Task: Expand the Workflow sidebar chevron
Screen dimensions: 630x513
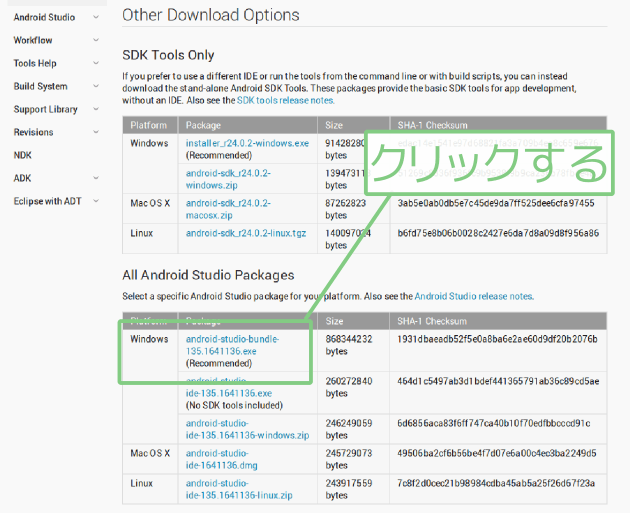Action: click(96, 40)
